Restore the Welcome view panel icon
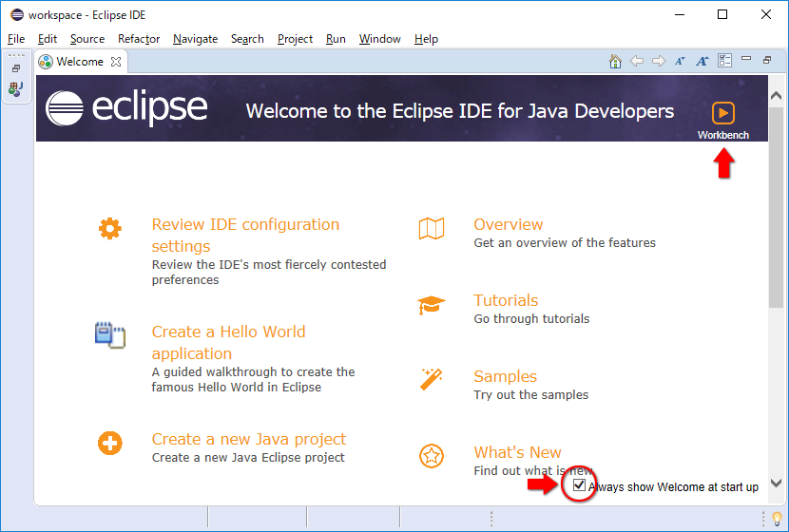The height and width of the screenshot is (532, 789). point(767,60)
